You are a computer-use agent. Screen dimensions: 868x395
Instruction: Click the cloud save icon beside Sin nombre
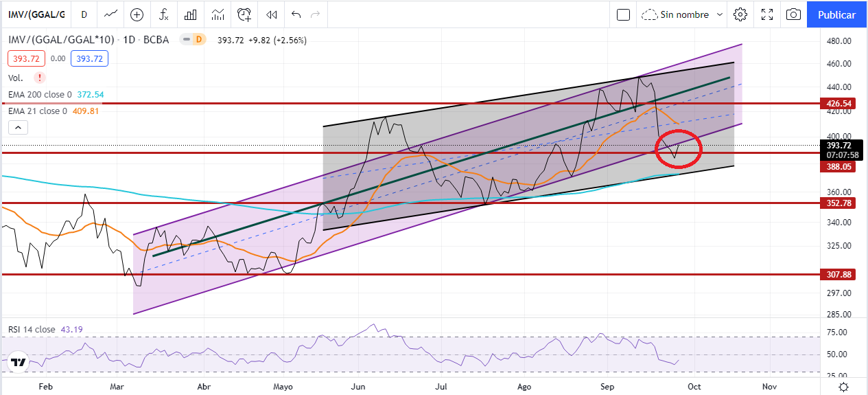pyautogui.click(x=648, y=14)
